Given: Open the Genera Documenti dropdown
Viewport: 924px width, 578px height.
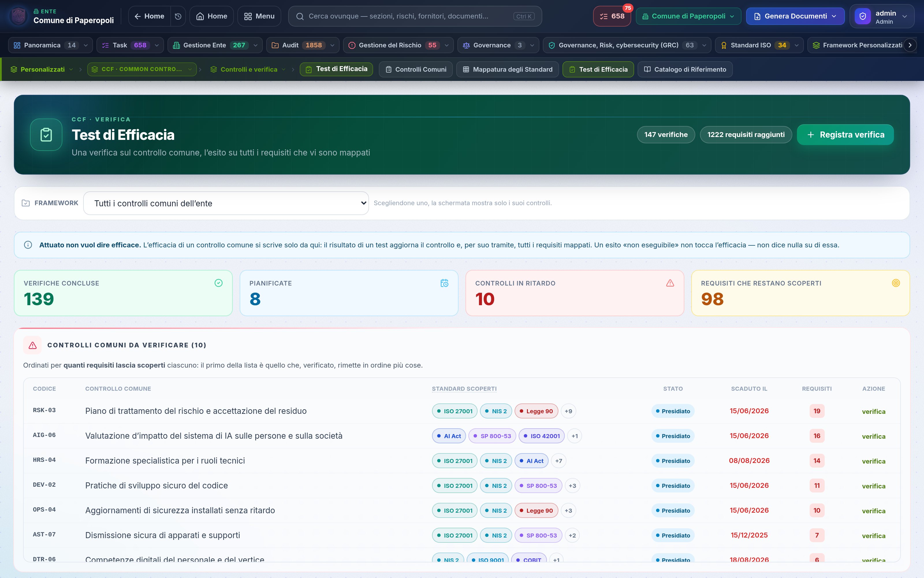Looking at the screenshot, I should [795, 16].
